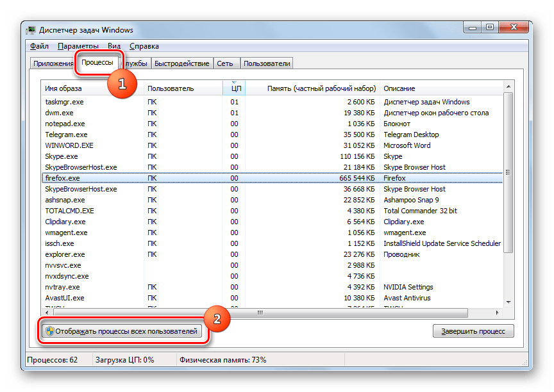Select the notepad.exe process
554x392 pixels.
point(272,124)
